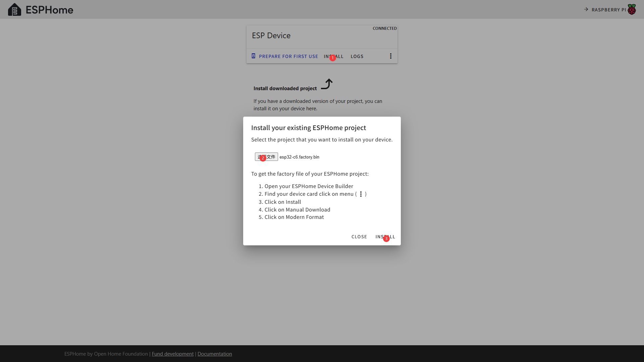The height and width of the screenshot is (362, 644).
Task: Click the ESP Device card title
Action: (271, 36)
